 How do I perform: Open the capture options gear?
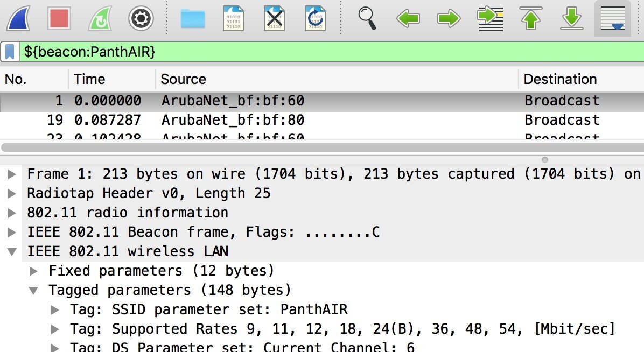pos(140,18)
